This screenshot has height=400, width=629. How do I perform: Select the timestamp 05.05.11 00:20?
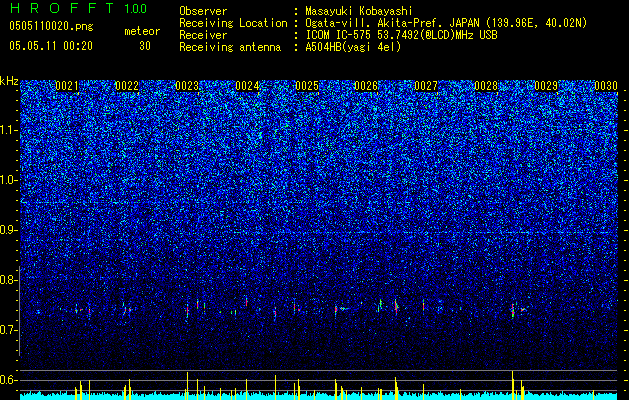pyautogui.click(x=51, y=46)
